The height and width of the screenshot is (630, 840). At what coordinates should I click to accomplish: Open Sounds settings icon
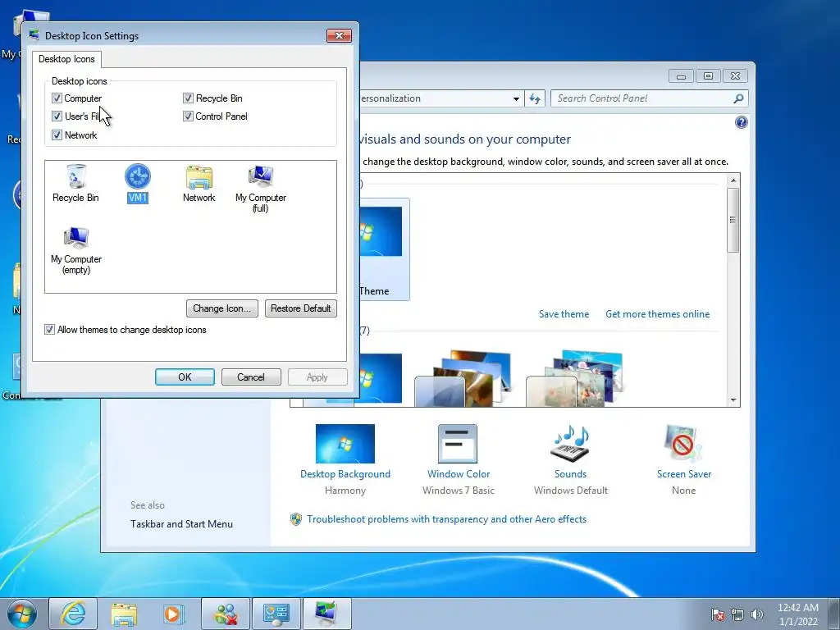[570, 444]
